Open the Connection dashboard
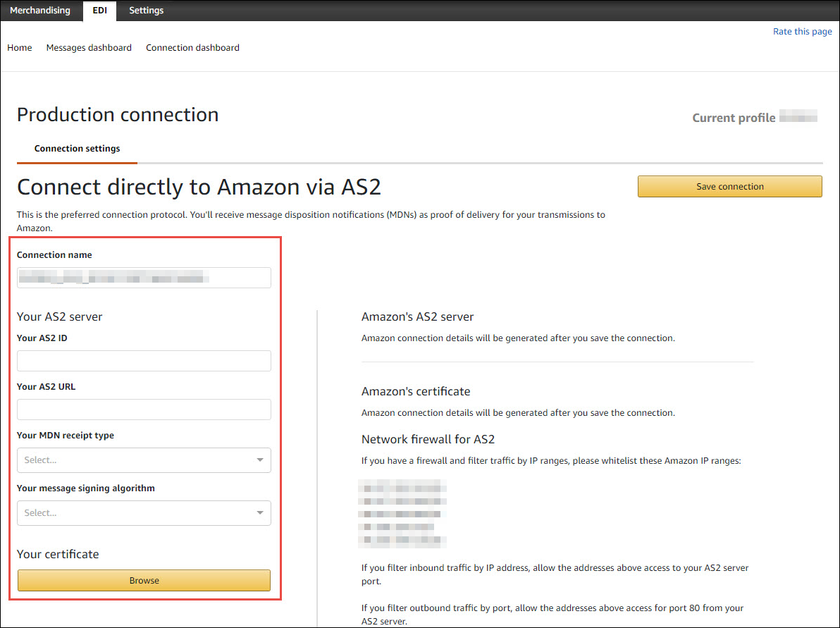The image size is (840, 628). [193, 48]
